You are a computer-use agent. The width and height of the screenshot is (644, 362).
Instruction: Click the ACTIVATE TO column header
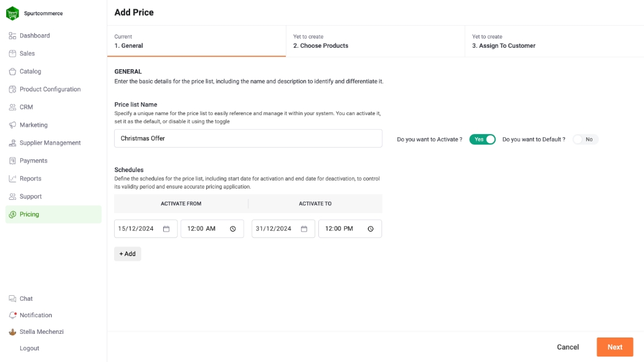[315, 204]
